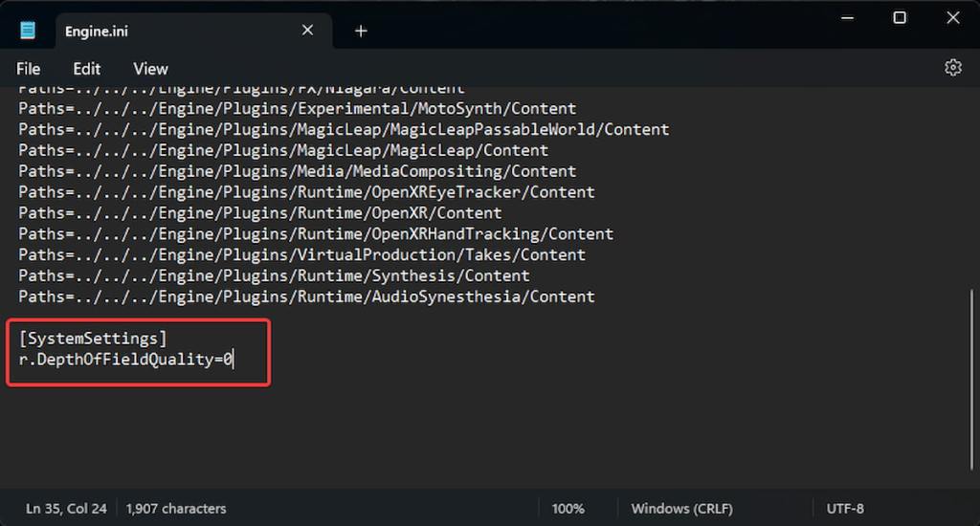Image resolution: width=980 pixels, height=526 pixels.
Task: Click the 1,907 characters count
Action: click(x=176, y=509)
